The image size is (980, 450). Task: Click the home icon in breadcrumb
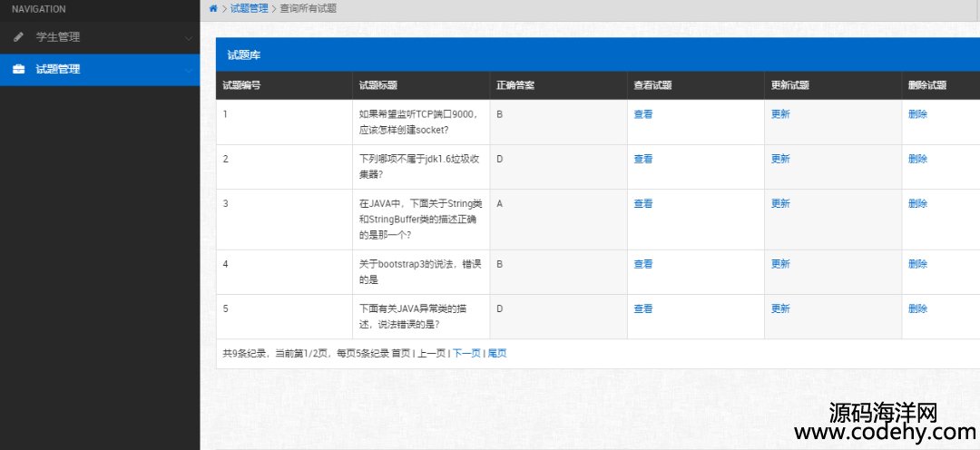213,9
